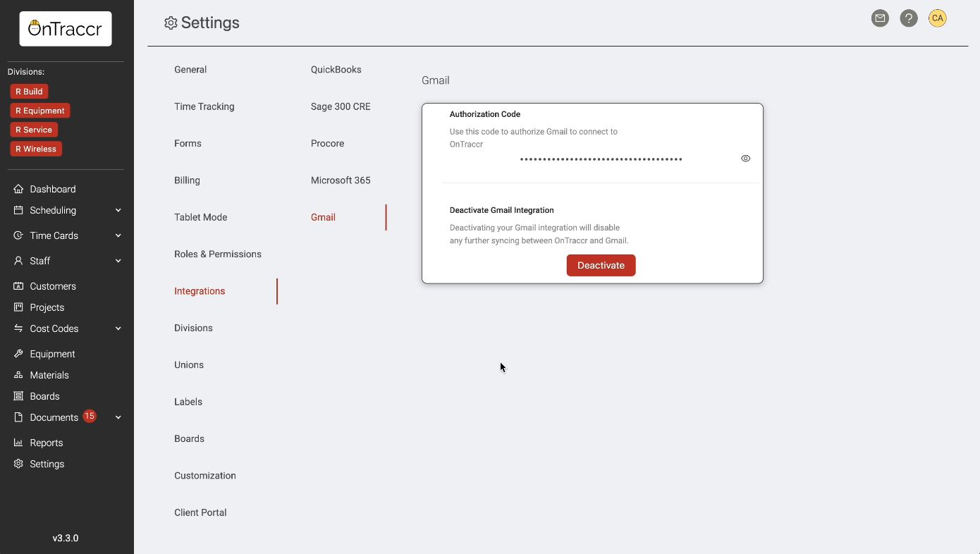This screenshot has width=980, height=554.
Task: Click the Cost Codes swap icon
Action: click(x=19, y=328)
